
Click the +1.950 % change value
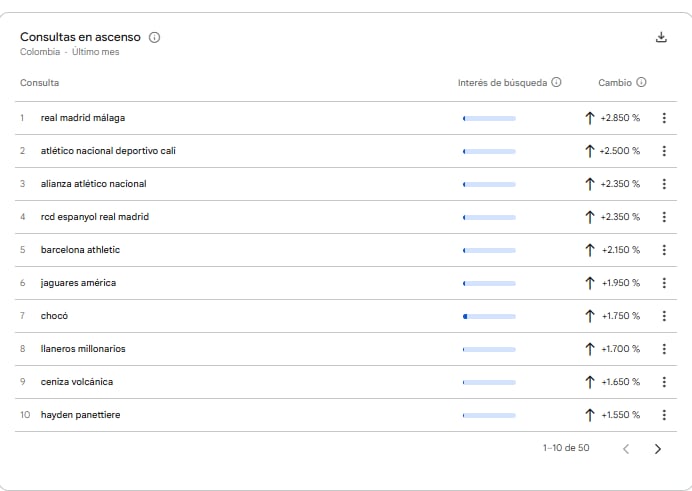tap(621, 283)
